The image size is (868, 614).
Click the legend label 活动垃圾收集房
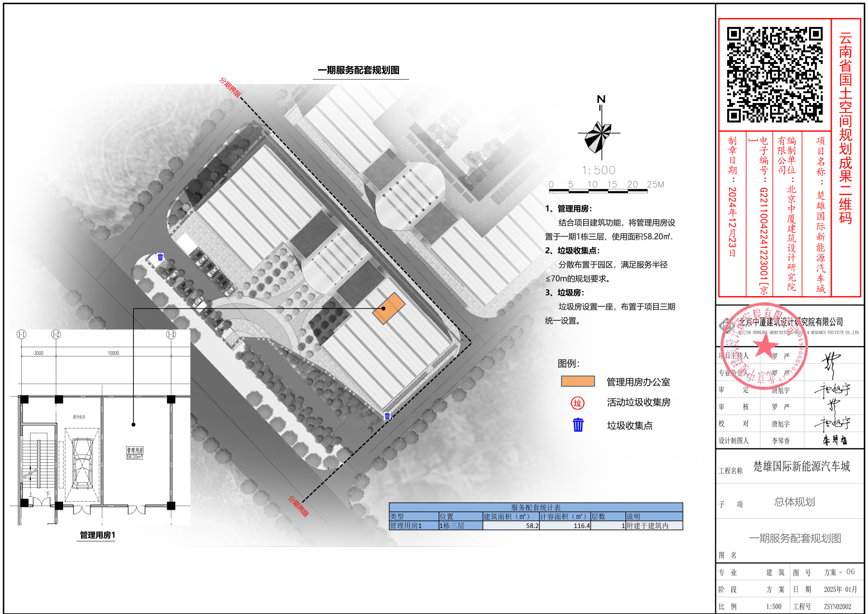pos(638,403)
